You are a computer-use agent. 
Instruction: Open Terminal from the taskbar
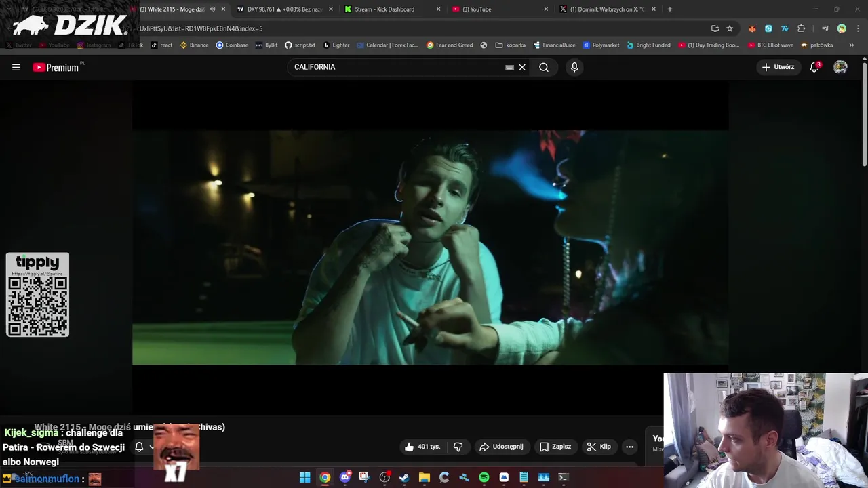point(563,477)
